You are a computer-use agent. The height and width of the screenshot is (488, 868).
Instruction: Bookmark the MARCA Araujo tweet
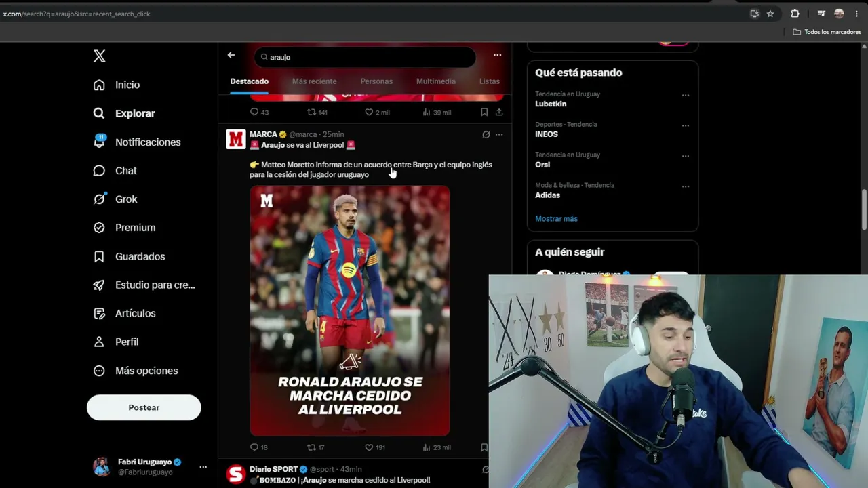pyautogui.click(x=484, y=447)
